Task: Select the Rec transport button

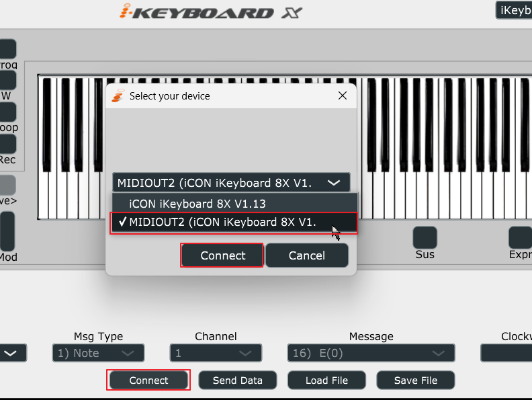Action: [7, 145]
